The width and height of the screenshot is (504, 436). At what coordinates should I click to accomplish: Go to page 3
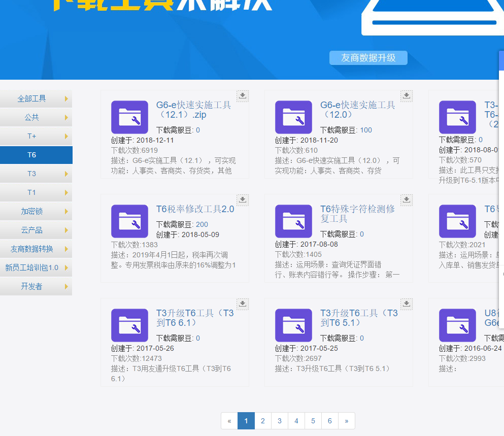(x=280, y=421)
